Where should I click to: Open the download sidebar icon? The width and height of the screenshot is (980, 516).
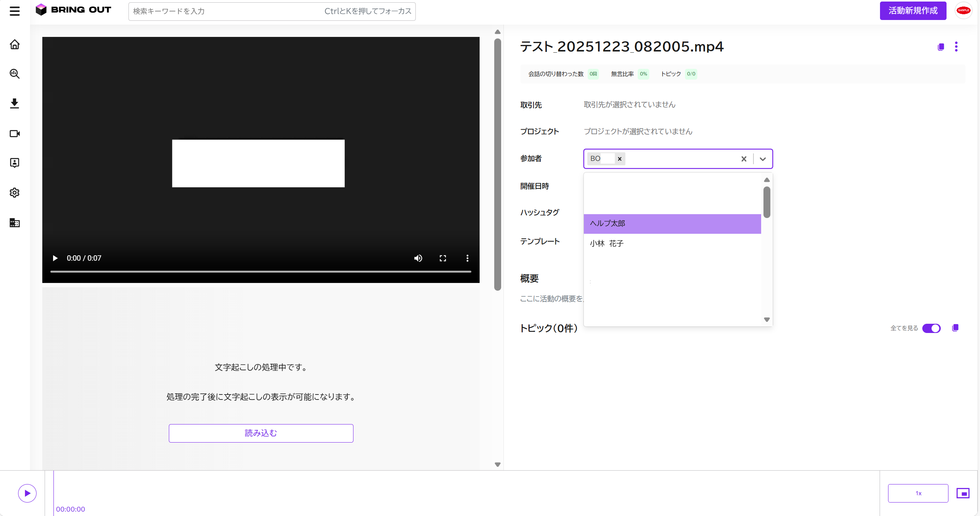click(15, 103)
